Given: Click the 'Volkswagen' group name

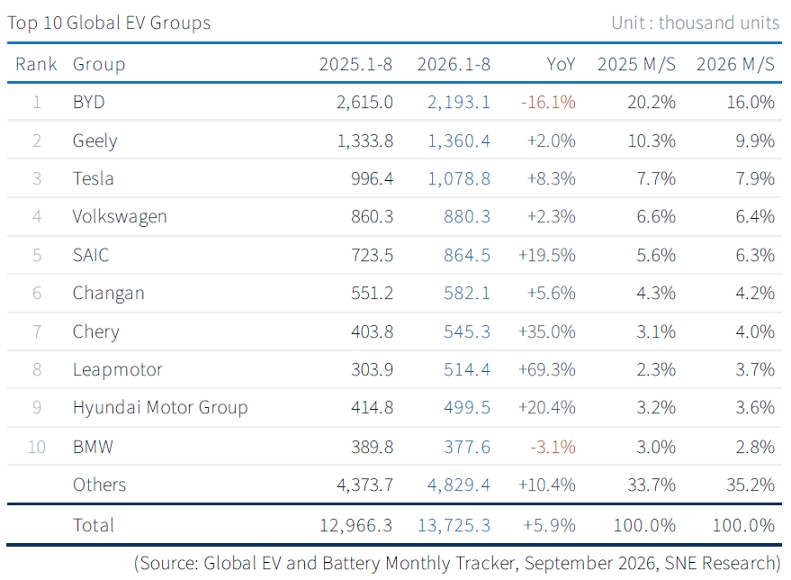Looking at the screenshot, I should tap(120, 217).
